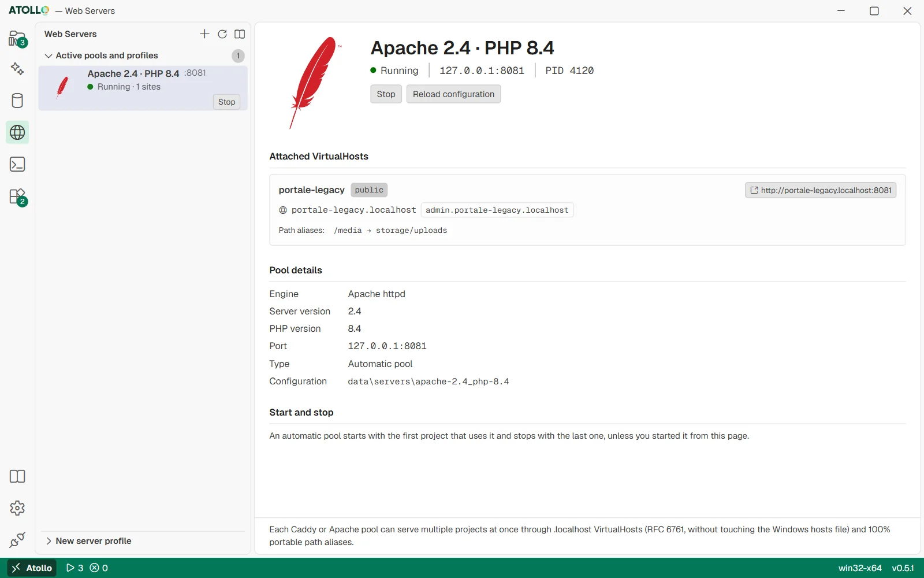Open the Terminal sidebar icon
This screenshot has height=578, width=924.
pos(17,164)
